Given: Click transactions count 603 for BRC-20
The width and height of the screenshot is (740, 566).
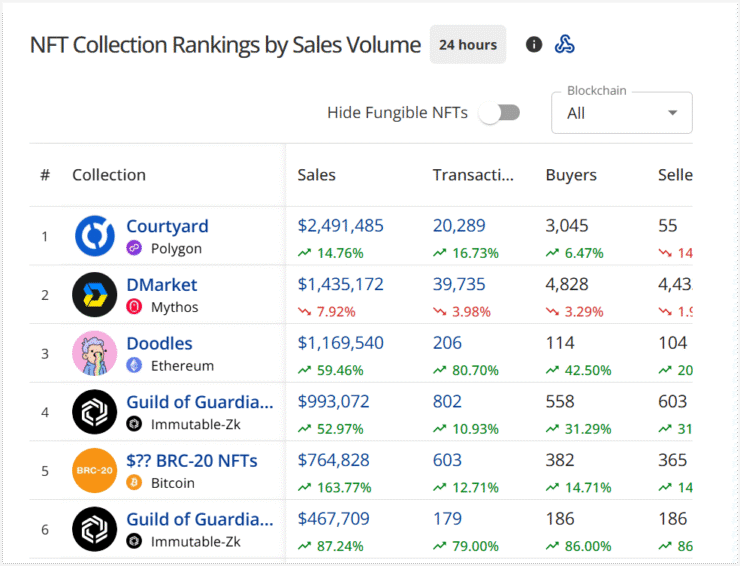Looking at the screenshot, I should pyautogui.click(x=447, y=460).
